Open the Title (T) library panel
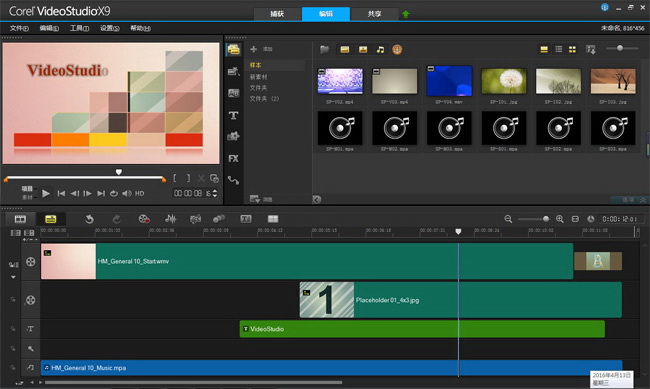The image size is (650, 389). pos(233,115)
